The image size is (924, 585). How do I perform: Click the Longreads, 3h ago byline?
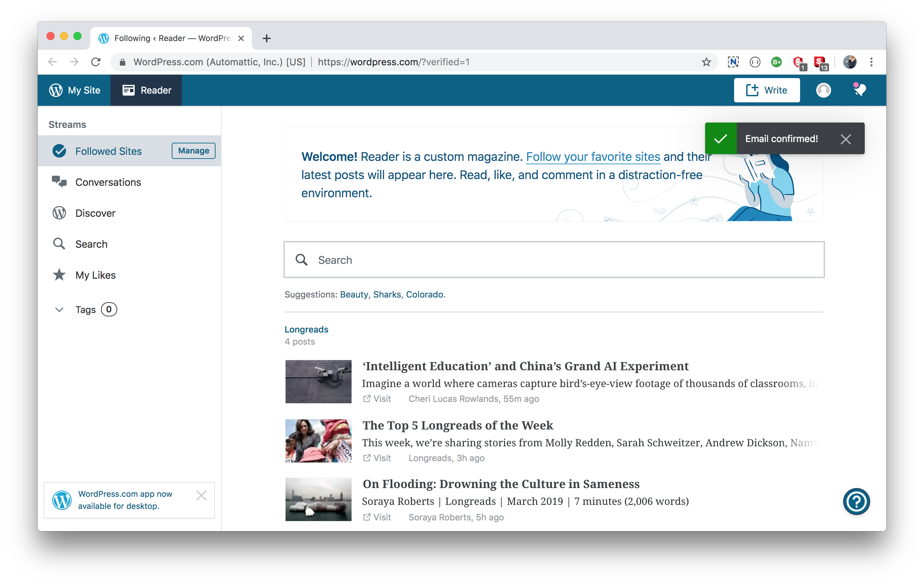coord(446,458)
